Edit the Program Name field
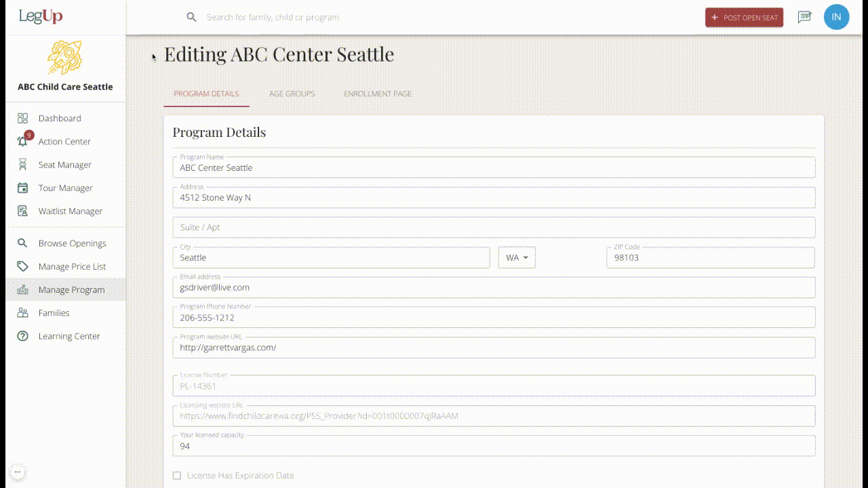 [x=494, y=167]
